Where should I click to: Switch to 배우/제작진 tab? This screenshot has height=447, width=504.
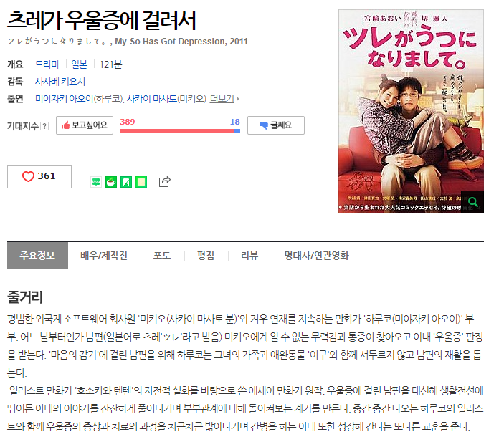pos(104,256)
